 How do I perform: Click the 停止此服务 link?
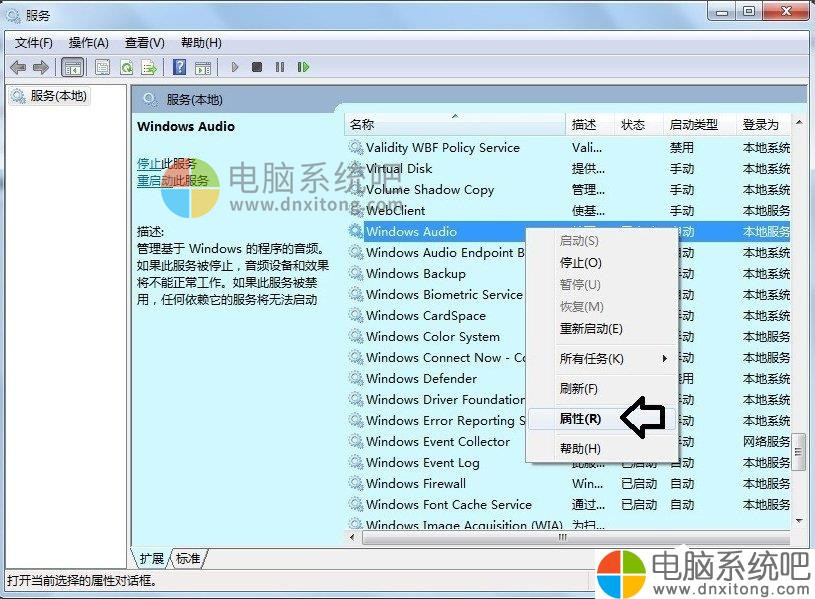(x=167, y=164)
